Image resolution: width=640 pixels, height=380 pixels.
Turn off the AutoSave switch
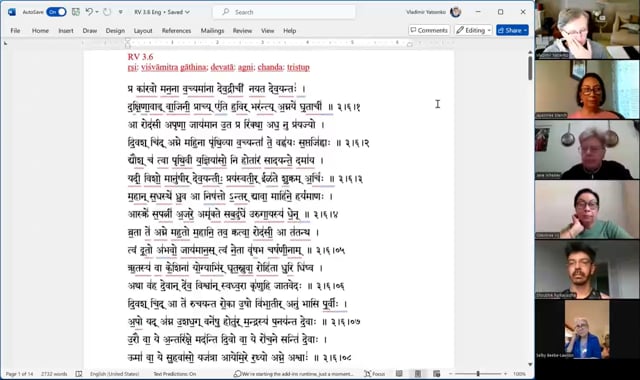click(56, 12)
